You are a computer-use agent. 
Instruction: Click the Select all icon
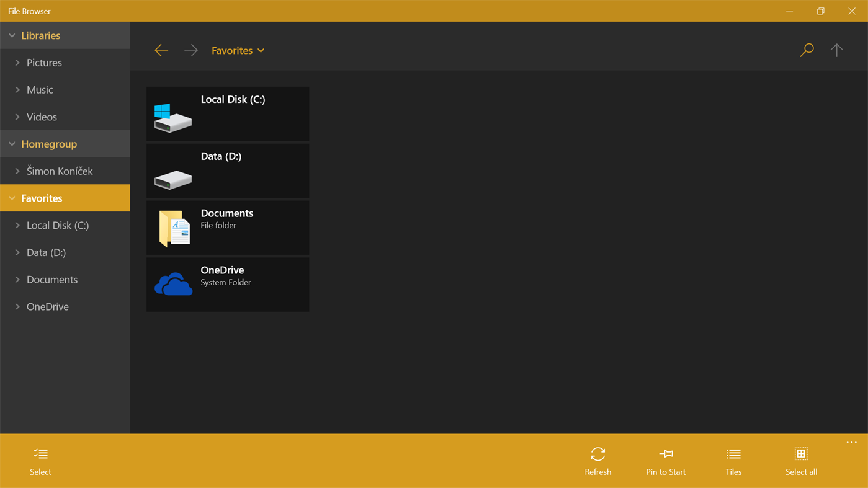(x=800, y=454)
